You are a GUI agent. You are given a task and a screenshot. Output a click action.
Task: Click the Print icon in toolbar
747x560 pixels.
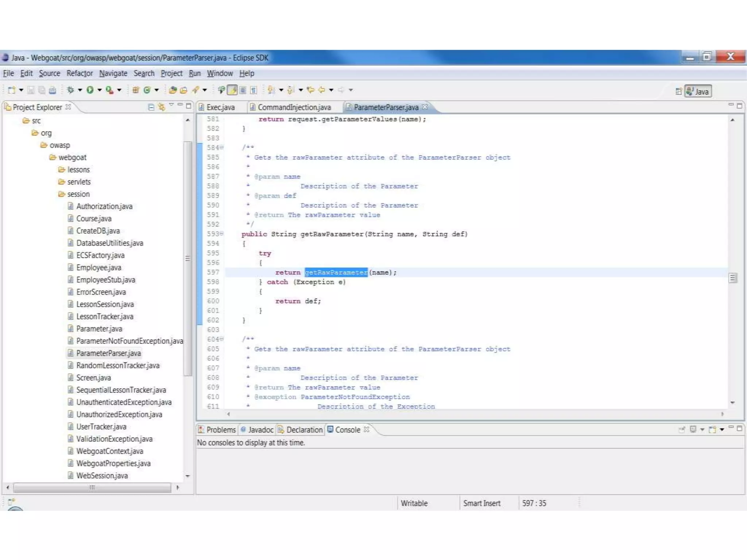point(53,90)
